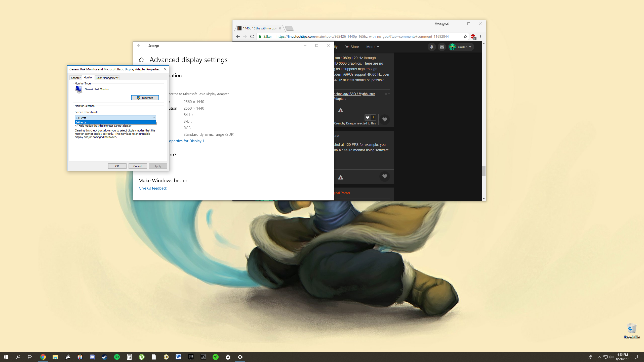Click Chrome scrollbar up arrow
644x362 pixels.
[x=484, y=43]
